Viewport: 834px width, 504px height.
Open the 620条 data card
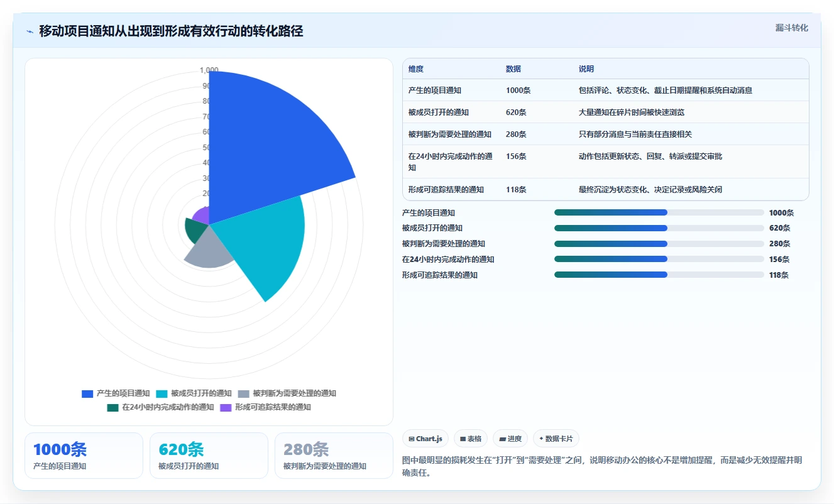tap(209, 456)
